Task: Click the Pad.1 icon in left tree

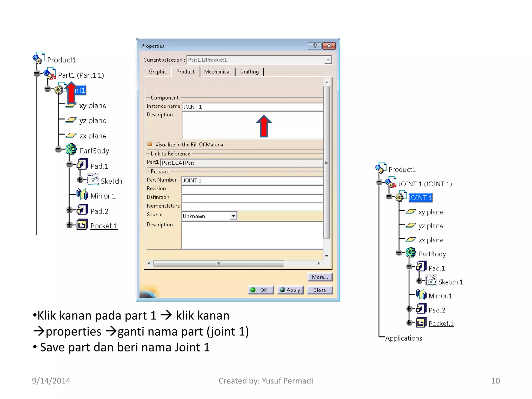Action: (x=82, y=164)
